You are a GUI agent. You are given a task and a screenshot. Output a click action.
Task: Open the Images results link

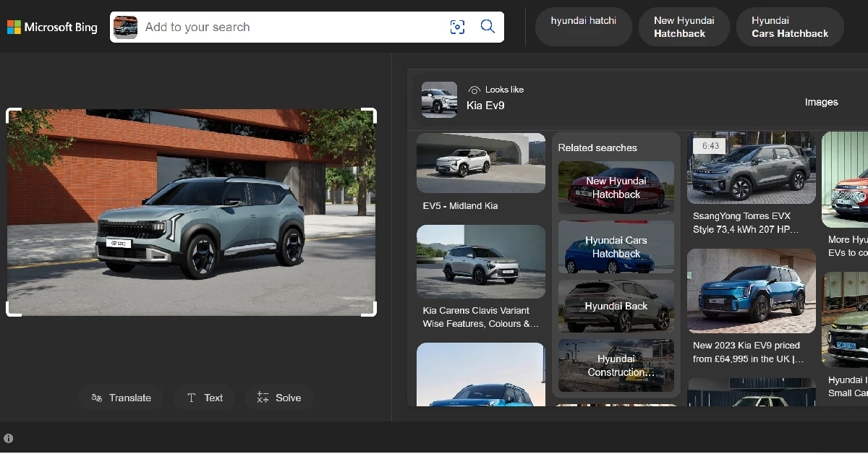[821, 102]
